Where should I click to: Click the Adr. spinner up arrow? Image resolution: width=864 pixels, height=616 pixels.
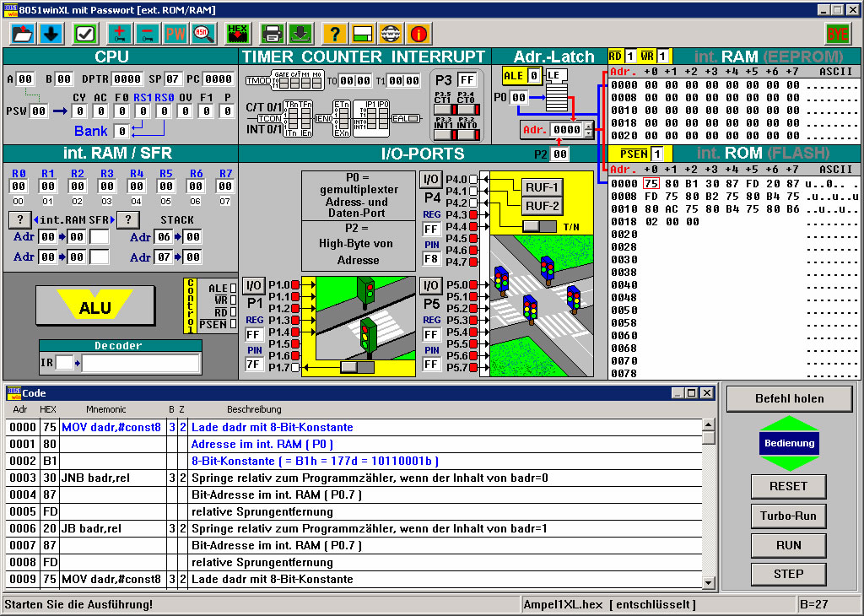click(588, 126)
